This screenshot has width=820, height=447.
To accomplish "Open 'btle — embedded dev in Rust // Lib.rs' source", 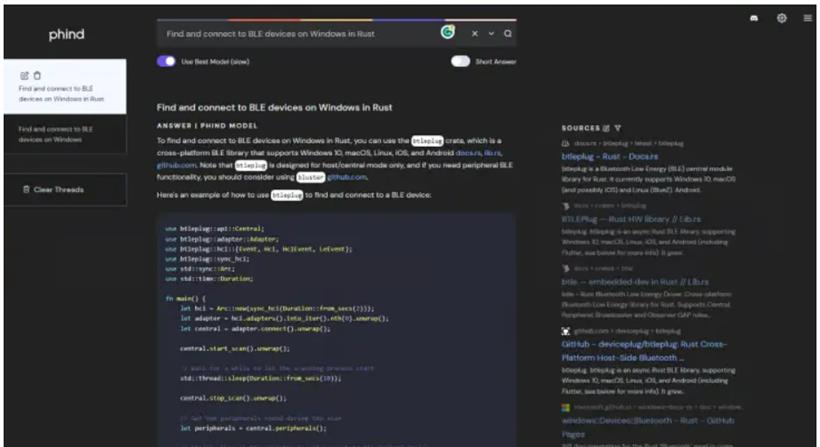I will point(635,282).
